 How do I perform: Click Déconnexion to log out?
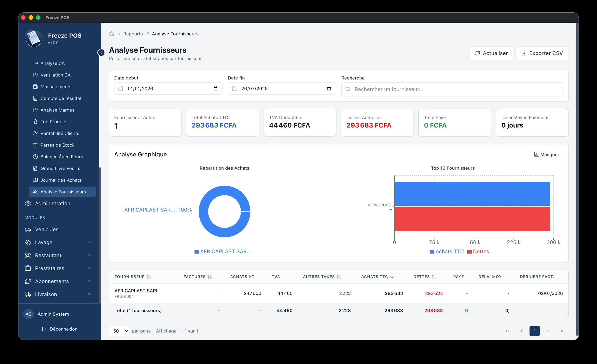(x=60, y=329)
